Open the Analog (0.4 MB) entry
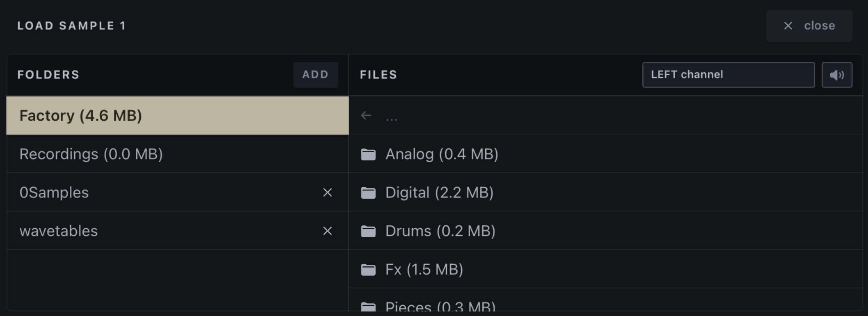Screen dimensions: 868x316 coord(606,154)
